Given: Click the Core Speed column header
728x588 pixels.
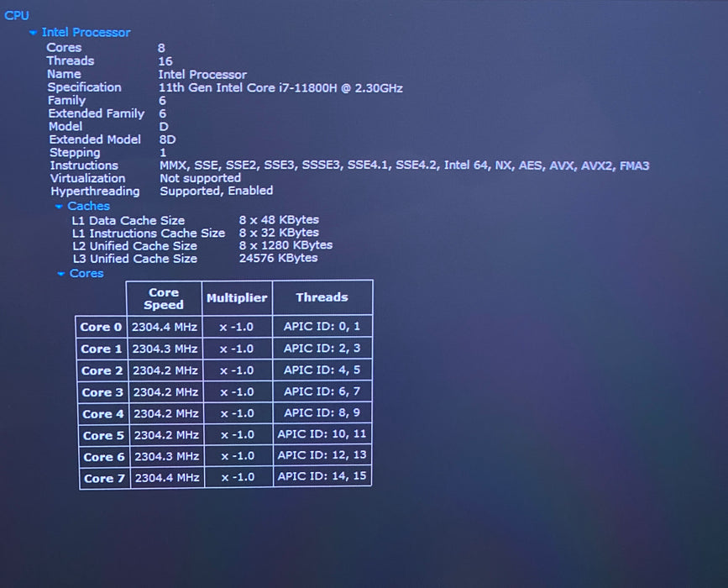Looking at the screenshot, I should click(164, 298).
